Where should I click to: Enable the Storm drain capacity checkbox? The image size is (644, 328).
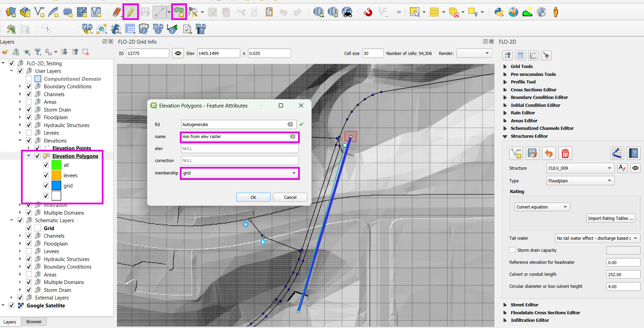(x=512, y=250)
